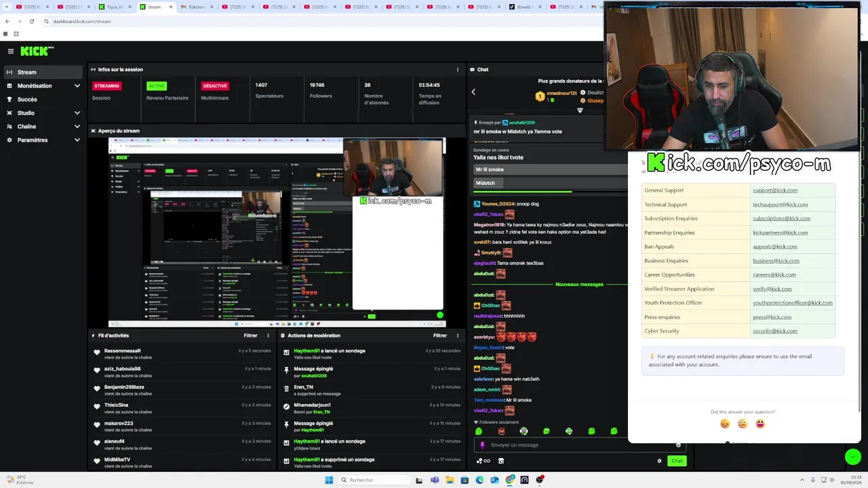Image resolution: width=868 pixels, height=488 pixels.
Task: Click the browser back arrow
Action: tap(7, 21)
